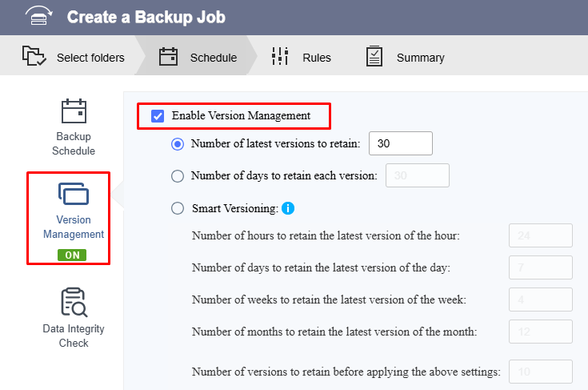Screen dimensions: 588x390
Task: Click the green ON status badge
Action: 72,255
